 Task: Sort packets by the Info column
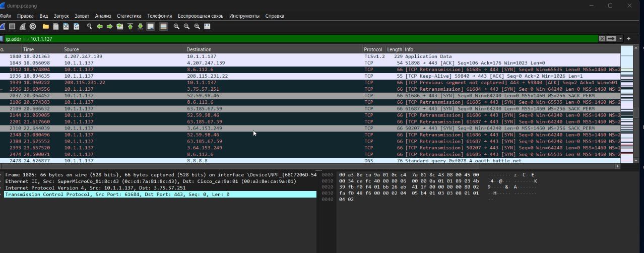(x=512, y=49)
